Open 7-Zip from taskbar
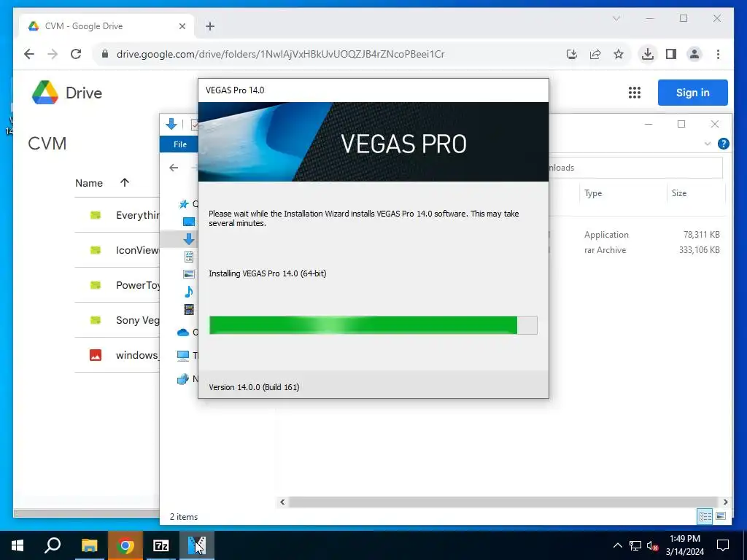Image resolution: width=747 pixels, height=560 pixels. click(161, 545)
